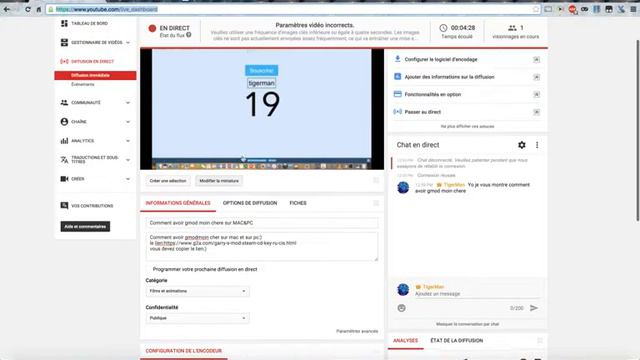The image size is (640, 360).
Task: Click the Aide et commentaires button
Action: pyautogui.click(x=85, y=227)
